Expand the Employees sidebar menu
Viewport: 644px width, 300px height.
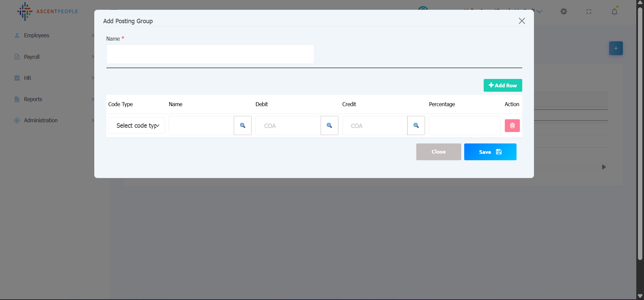click(37, 35)
